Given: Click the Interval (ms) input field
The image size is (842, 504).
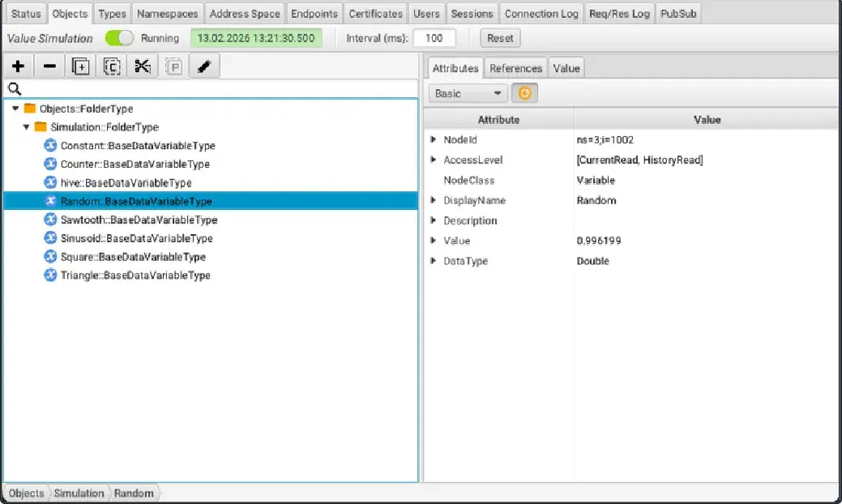Looking at the screenshot, I should (434, 38).
